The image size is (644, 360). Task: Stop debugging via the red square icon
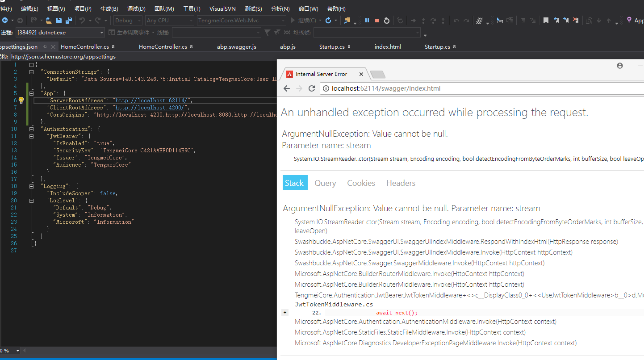(377, 20)
